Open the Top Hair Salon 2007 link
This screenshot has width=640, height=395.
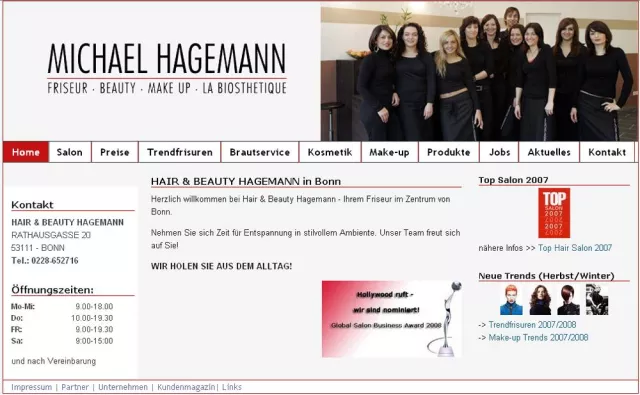point(575,248)
